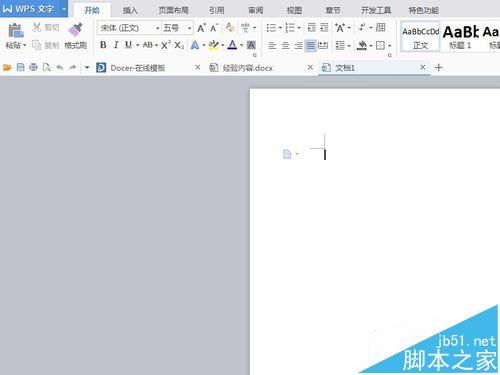This screenshot has width=500, height=375.
Task: Clear formatting with eraser A icon
Action: (x=229, y=27)
